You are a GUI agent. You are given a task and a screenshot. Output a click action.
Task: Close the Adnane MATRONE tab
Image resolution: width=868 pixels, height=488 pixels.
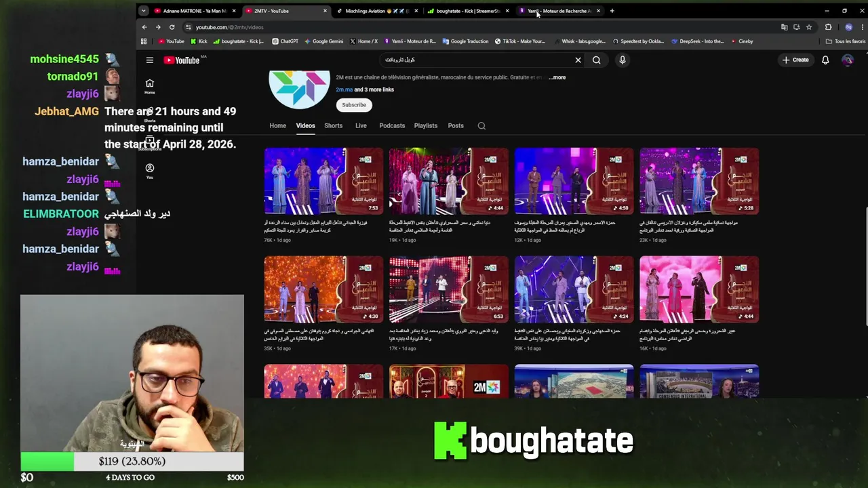pos(234,11)
